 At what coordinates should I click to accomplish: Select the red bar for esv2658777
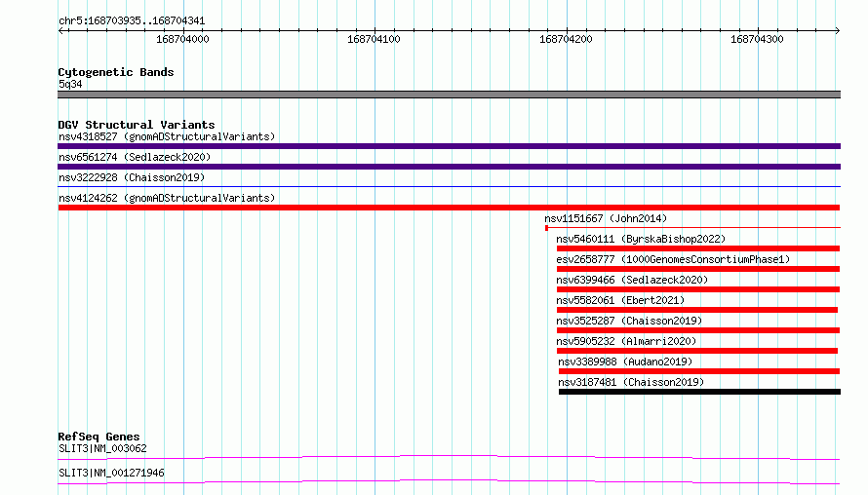pyautogui.click(x=698, y=269)
